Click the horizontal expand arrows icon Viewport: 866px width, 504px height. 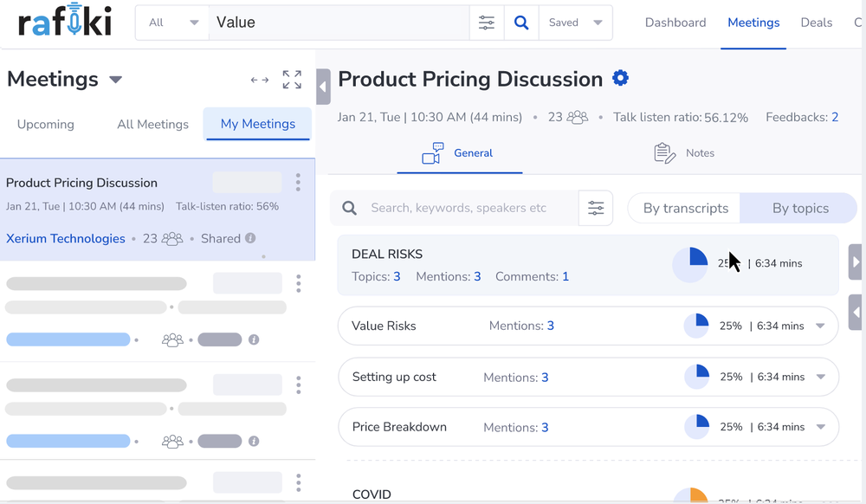pos(260,80)
